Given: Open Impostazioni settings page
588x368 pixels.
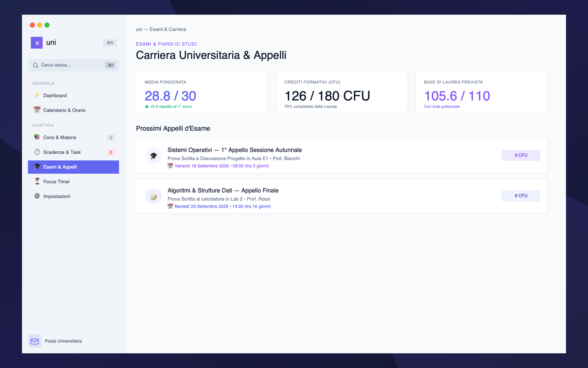Looking at the screenshot, I should coord(73,196).
